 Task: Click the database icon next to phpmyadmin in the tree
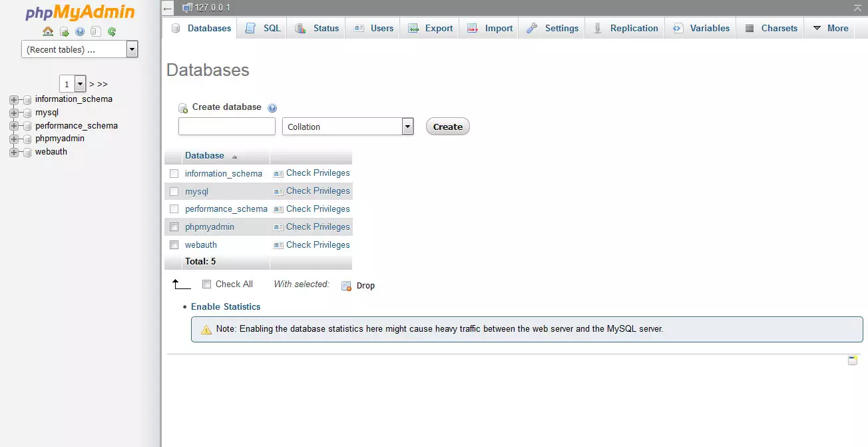[x=27, y=139]
